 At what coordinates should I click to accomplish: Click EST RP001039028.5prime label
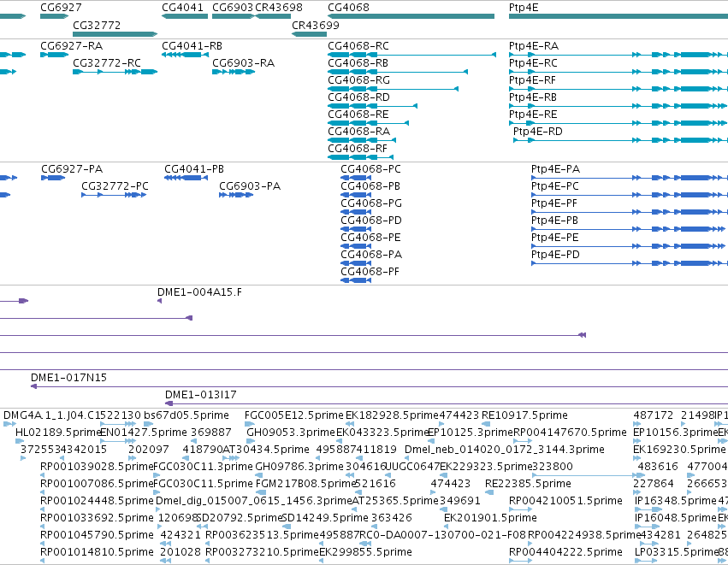click(97, 467)
